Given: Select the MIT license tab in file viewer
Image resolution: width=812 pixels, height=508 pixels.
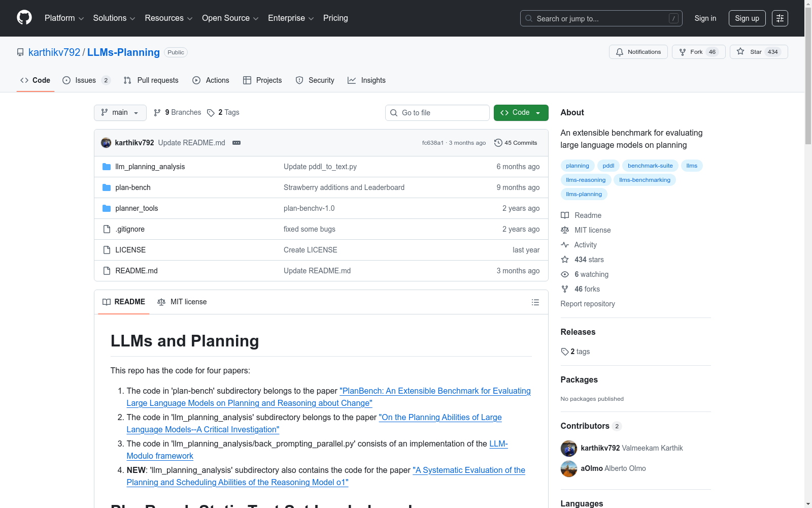Looking at the screenshot, I should 182,302.
